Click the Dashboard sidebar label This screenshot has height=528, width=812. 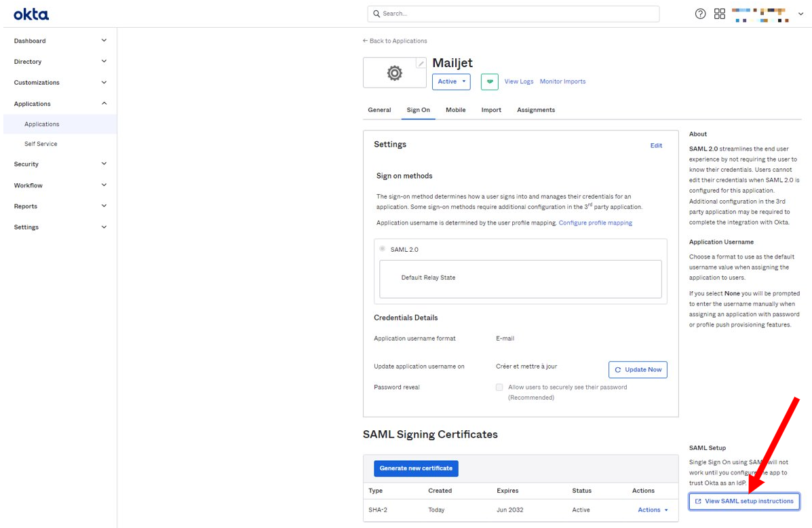[30, 41]
